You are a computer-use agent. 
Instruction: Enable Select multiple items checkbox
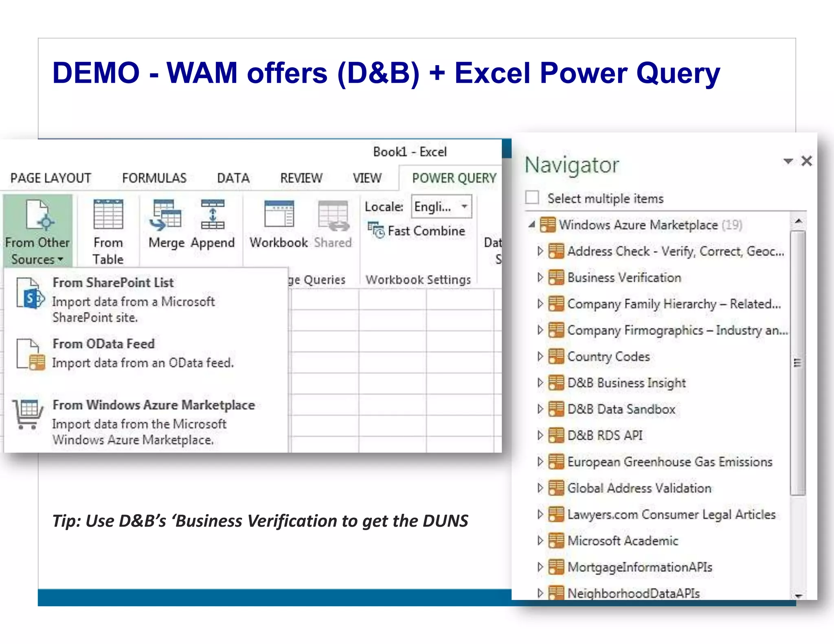(532, 197)
